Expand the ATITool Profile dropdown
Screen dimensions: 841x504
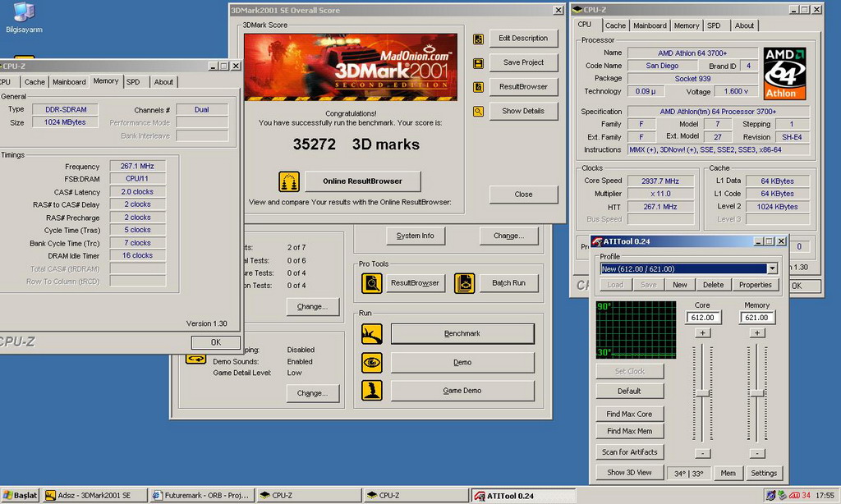coord(772,268)
